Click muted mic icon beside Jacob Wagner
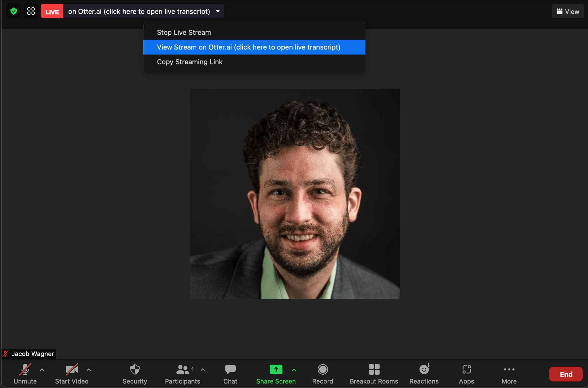This screenshot has height=388, width=588. click(x=6, y=354)
